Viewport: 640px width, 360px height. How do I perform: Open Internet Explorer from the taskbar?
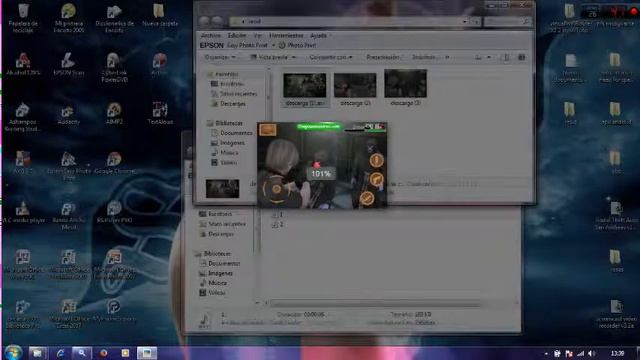pos(60,353)
